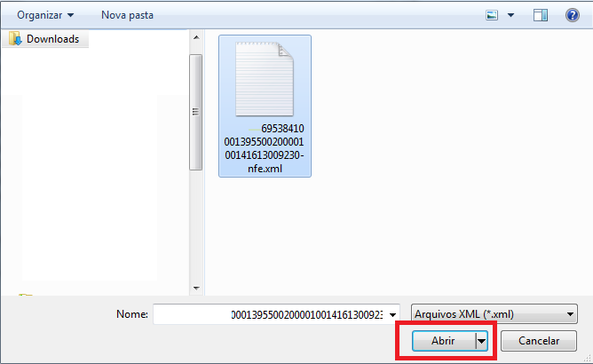593x364 pixels.
Task: Click the navigation pane scroll up arrow
Action: coord(196,37)
